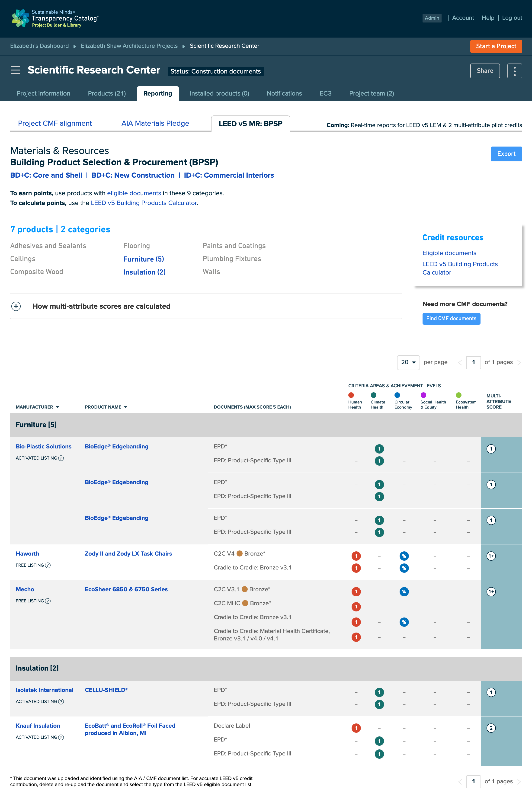Click help icon next to Haworth FREE LISTING

tap(48, 565)
